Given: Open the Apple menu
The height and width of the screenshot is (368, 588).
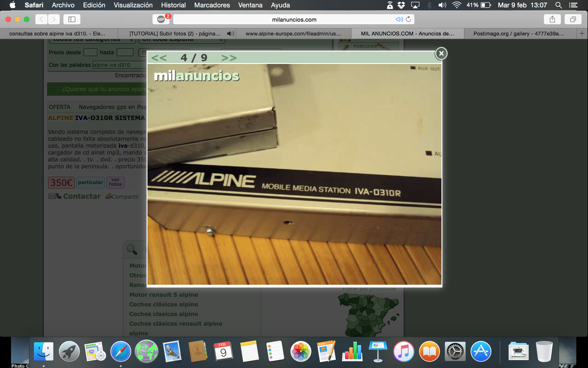Looking at the screenshot, I should pos(12,5).
